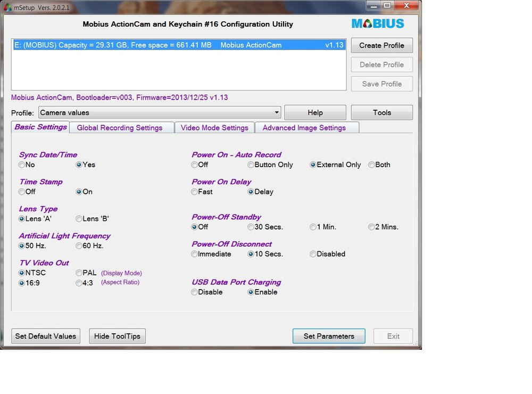Viewport: 532px width, 394px height.
Task: Close the mSetup window
Action: coord(406,5)
